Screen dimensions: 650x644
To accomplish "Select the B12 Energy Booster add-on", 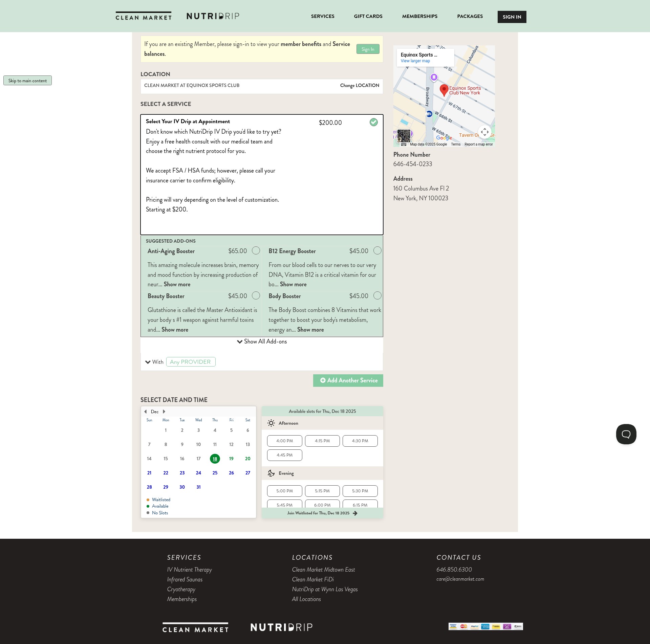I will 377,250.
